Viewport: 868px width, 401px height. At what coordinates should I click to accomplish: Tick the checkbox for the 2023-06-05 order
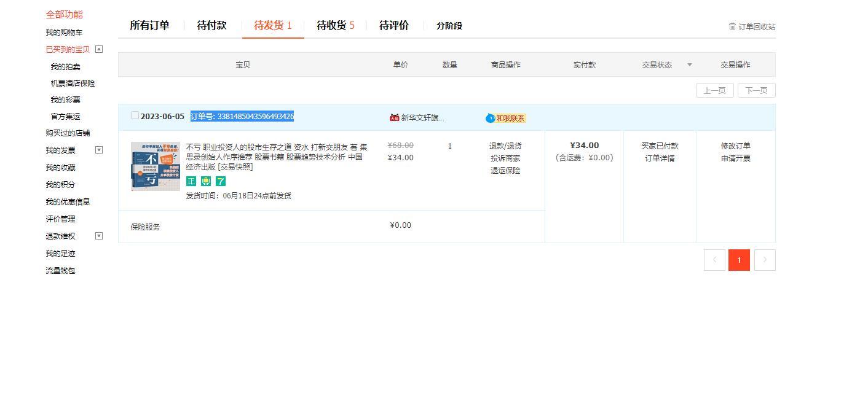pyautogui.click(x=135, y=115)
